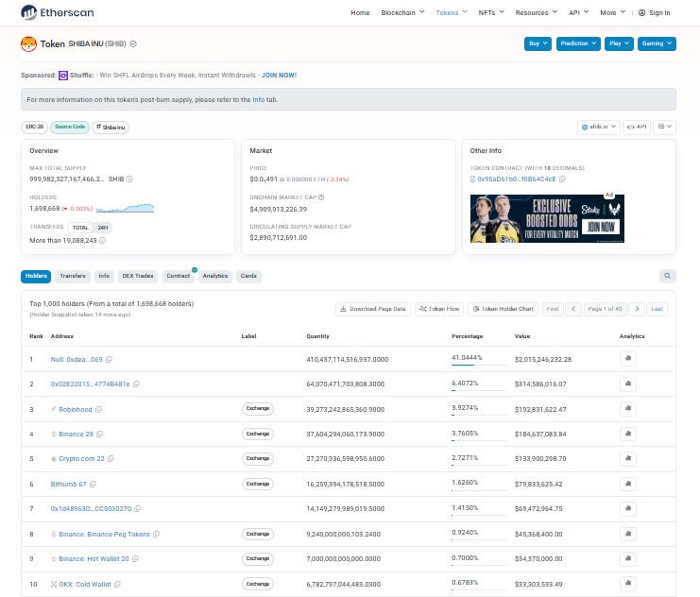Switch to the Info tab
Viewport: 700px width, 597px height.
[x=104, y=276]
